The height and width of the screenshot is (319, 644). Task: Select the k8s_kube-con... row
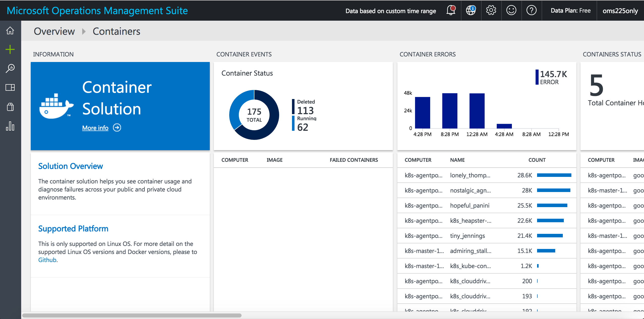pyautogui.click(x=487, y=266)
